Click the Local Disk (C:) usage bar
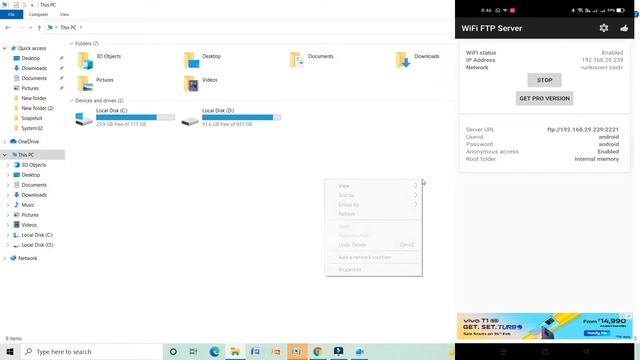 pos(136,117)
